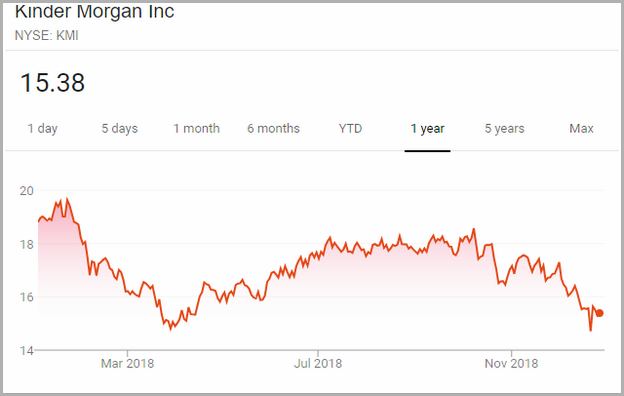The height and width of the screenshot is (396, 624).
Task: Click the Mar 2018 axis label
Action: point(127,363)
